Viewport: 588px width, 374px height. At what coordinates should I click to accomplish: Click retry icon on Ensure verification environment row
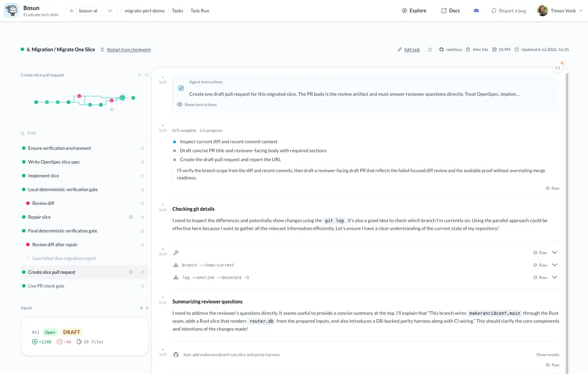click(x=143, y=148)
